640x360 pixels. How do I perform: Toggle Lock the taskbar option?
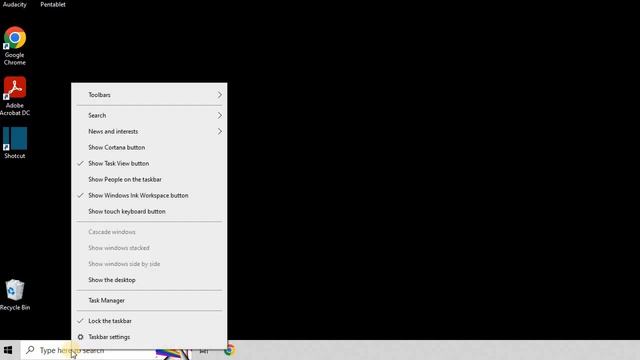point(149,321)
